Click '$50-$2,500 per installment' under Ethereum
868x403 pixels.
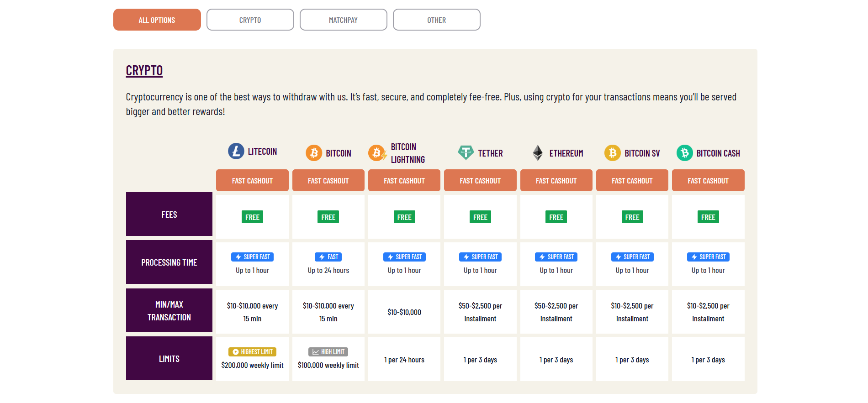click(x=556, y=312)
